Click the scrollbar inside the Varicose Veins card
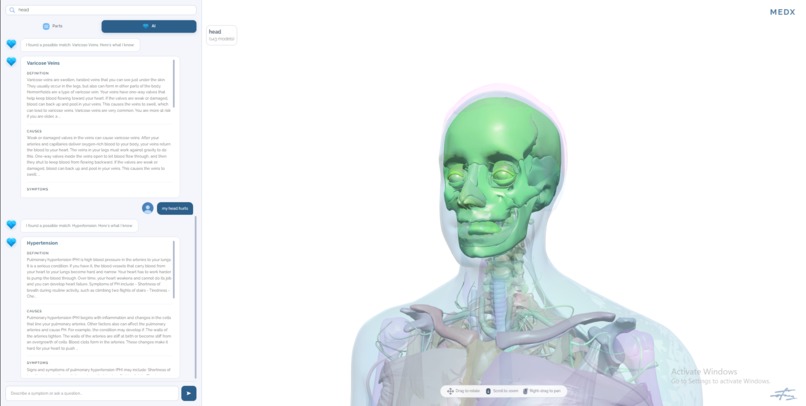This screenshot has height=406, width=806. pos(174,83)
